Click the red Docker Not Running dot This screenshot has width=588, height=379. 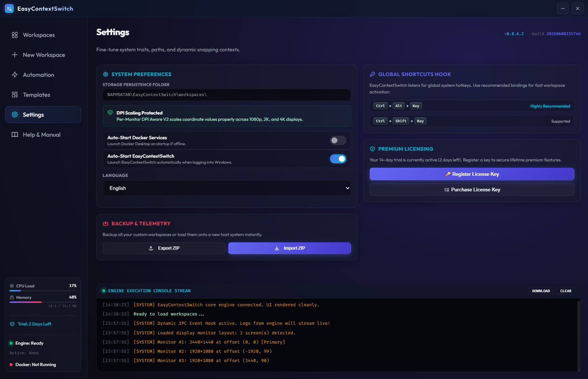pos(11,365)
